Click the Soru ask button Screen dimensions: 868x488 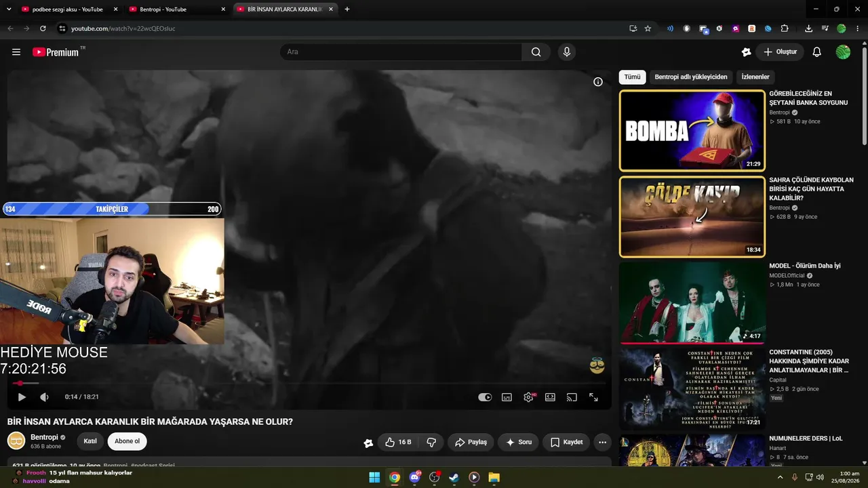[x=519, y=442]
